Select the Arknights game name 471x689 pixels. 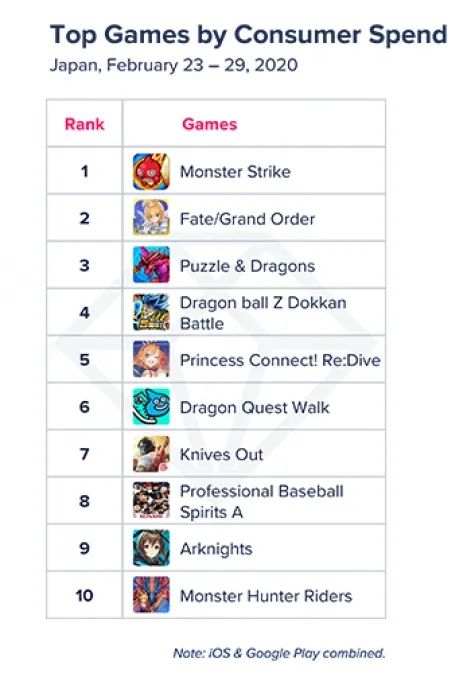click(216, 549)
